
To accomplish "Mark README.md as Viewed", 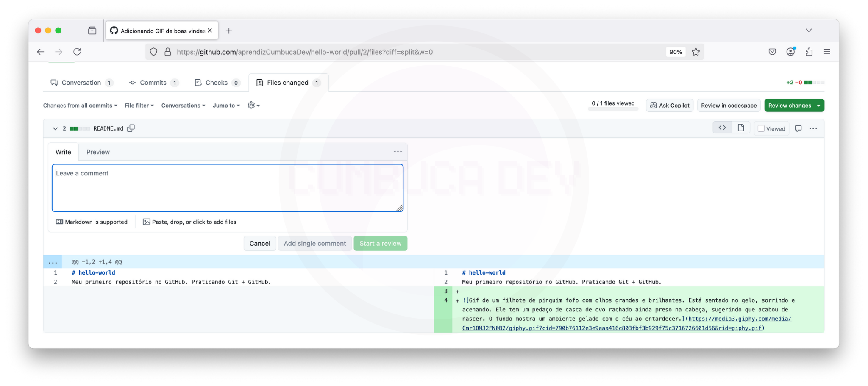I will pos(761,129).
